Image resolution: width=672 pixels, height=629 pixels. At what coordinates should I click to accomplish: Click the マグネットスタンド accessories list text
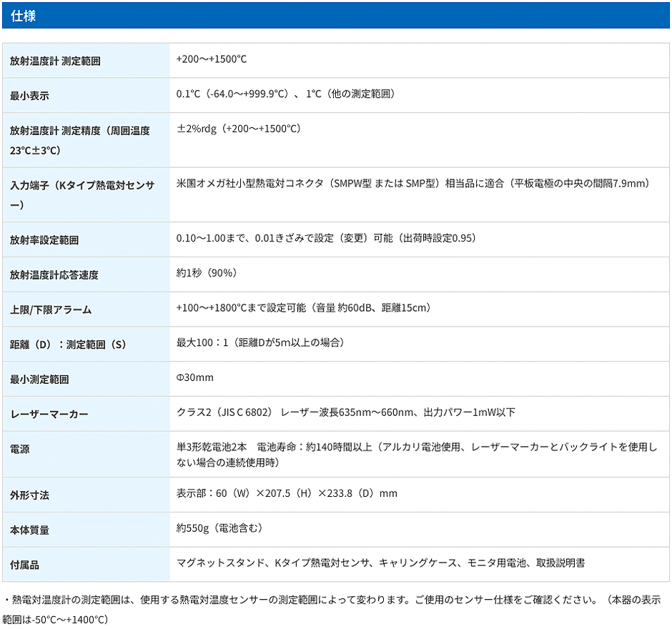(380, 563)
